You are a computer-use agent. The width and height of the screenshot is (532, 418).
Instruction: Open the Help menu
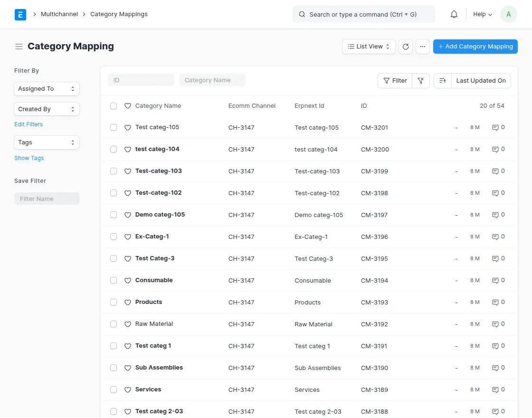tap(482, 14)
